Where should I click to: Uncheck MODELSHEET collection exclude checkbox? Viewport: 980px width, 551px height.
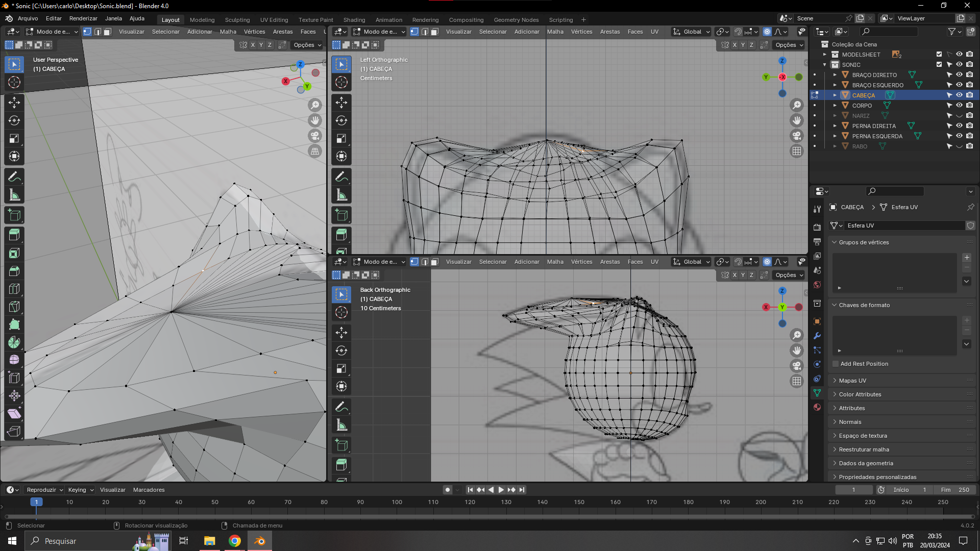click(939, 55)
